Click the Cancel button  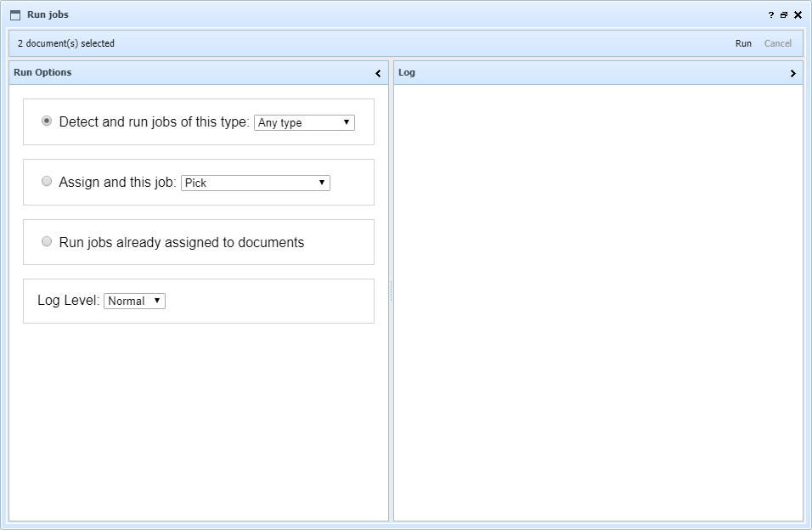(777, 43)
